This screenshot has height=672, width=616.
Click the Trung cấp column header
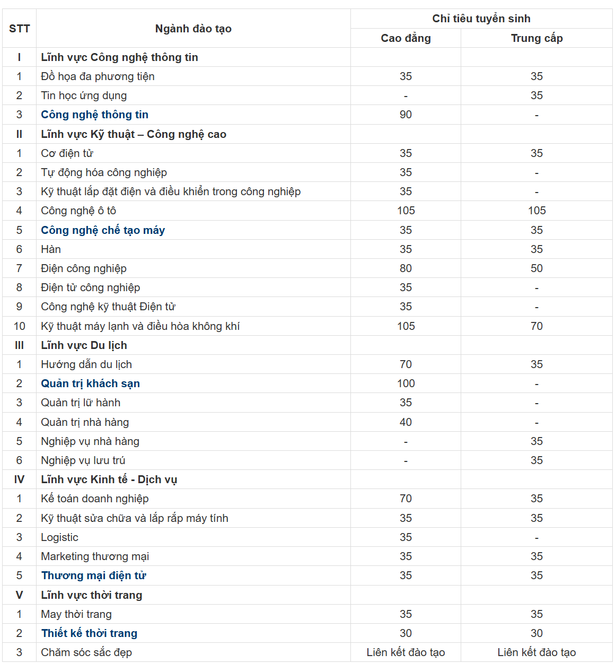click(536, 38)
